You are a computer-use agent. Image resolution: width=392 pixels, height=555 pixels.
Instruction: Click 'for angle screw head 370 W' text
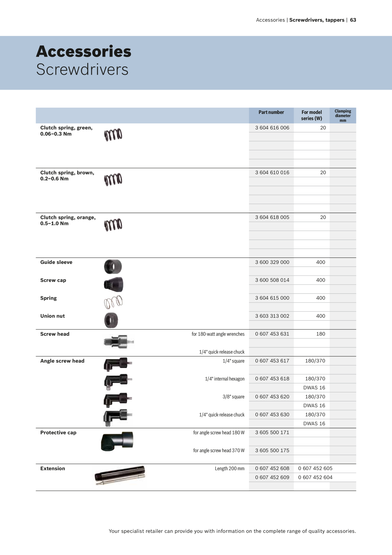click(x=219, y=451)
